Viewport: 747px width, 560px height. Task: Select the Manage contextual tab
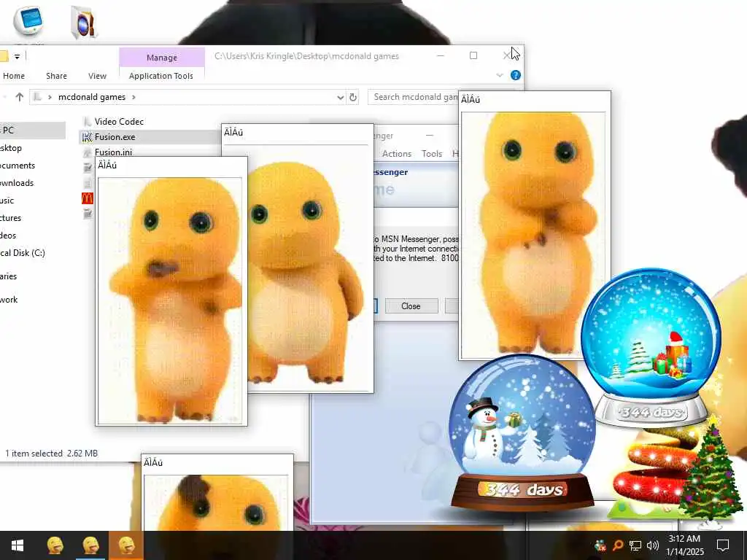pyautogui.click(x=162, y=57)
